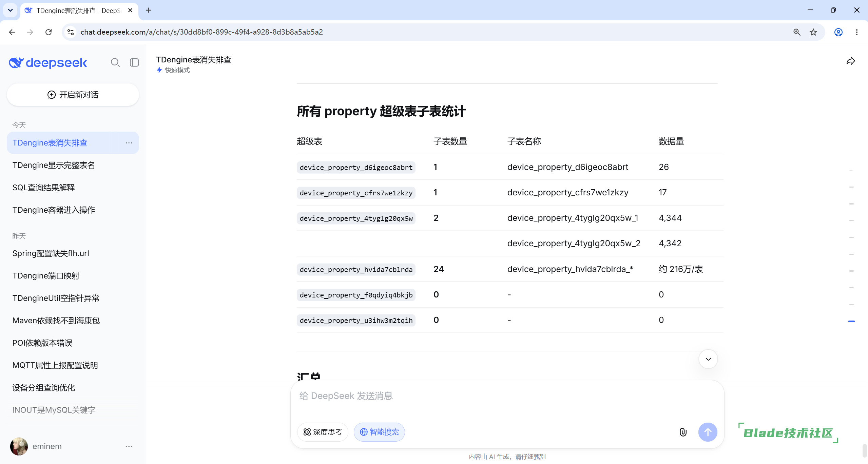Start a new chat with 开启新对话
This screenshot has height=464, width=868.
[x=73, y=95]
